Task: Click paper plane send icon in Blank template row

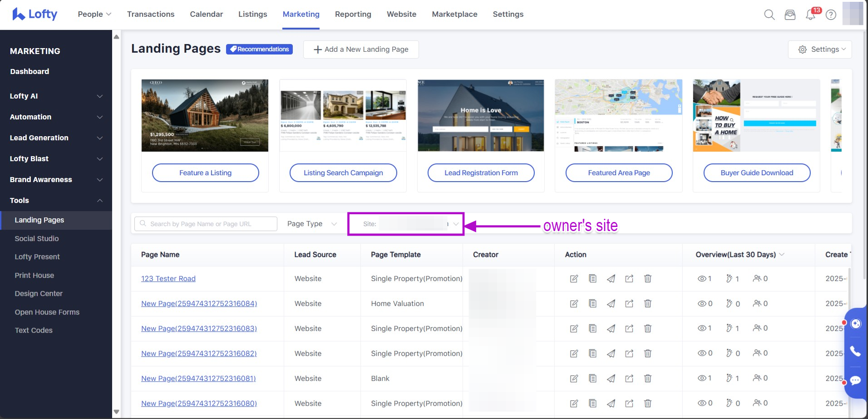Action: [x=611, y=379]
